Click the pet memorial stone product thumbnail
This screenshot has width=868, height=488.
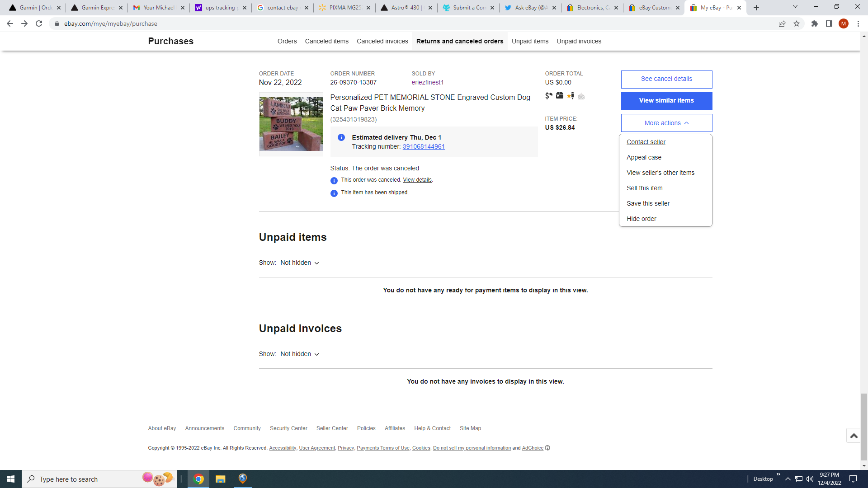291,124
